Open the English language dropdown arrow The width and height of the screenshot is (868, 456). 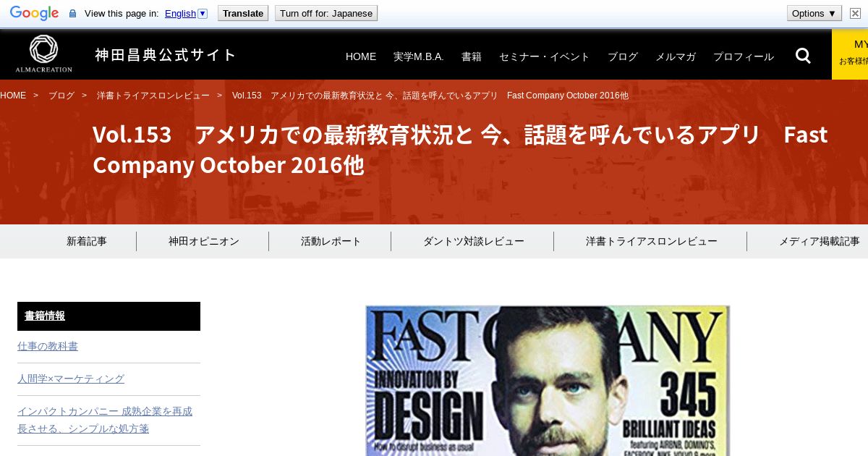pos(203,13)
